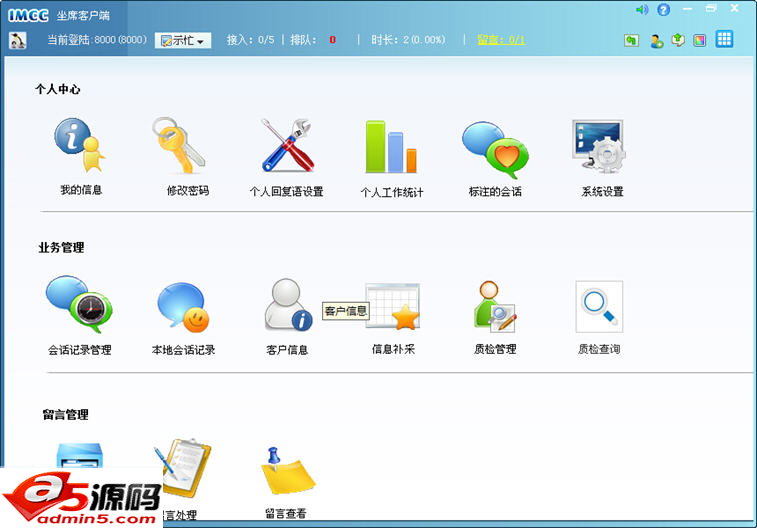
Task: Open the 留言处理 clipboard icon
Action: [x=185, y=468]
